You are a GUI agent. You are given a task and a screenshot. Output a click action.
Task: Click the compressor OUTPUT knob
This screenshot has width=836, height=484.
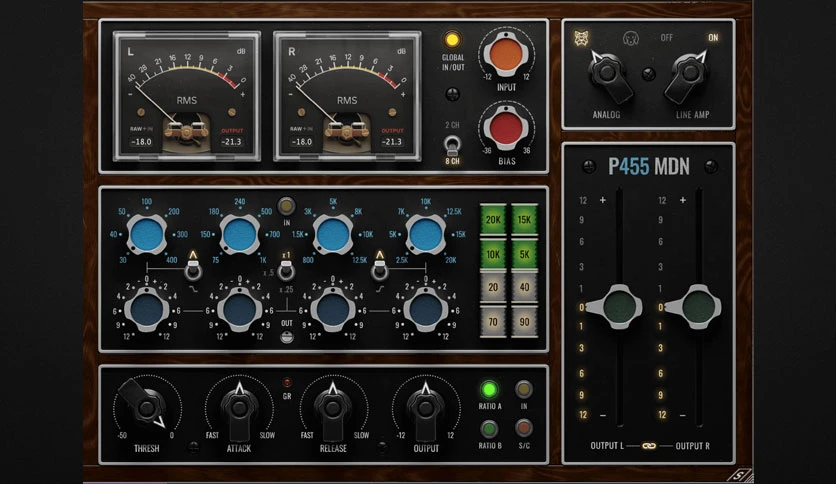pyautogui.click(x=425, y=408)
